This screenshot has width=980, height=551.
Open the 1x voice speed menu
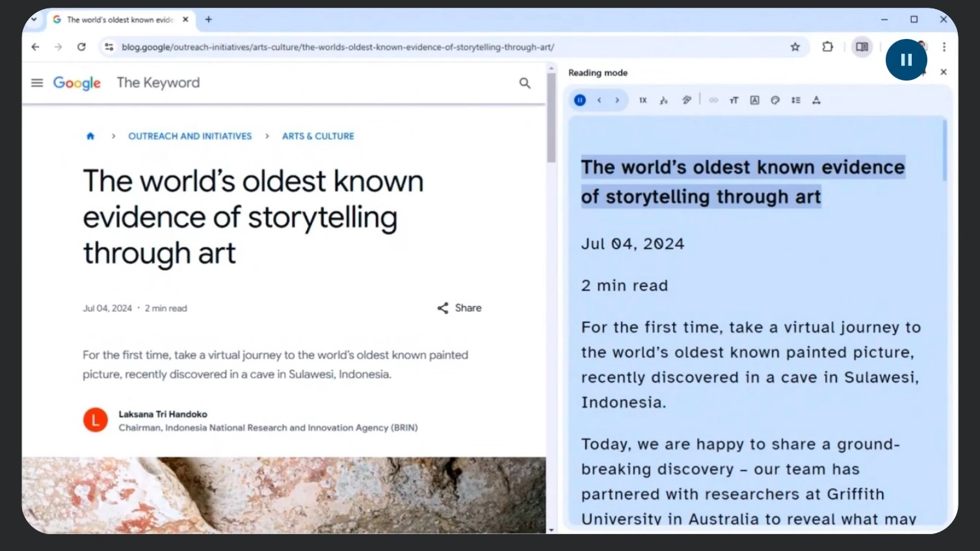pyautogui.click(x=642, y=100)
